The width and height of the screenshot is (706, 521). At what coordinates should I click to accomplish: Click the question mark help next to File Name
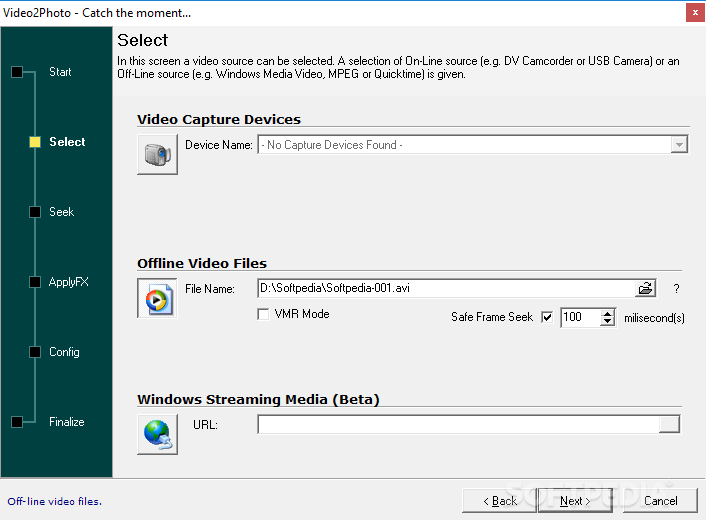(676, 289)
